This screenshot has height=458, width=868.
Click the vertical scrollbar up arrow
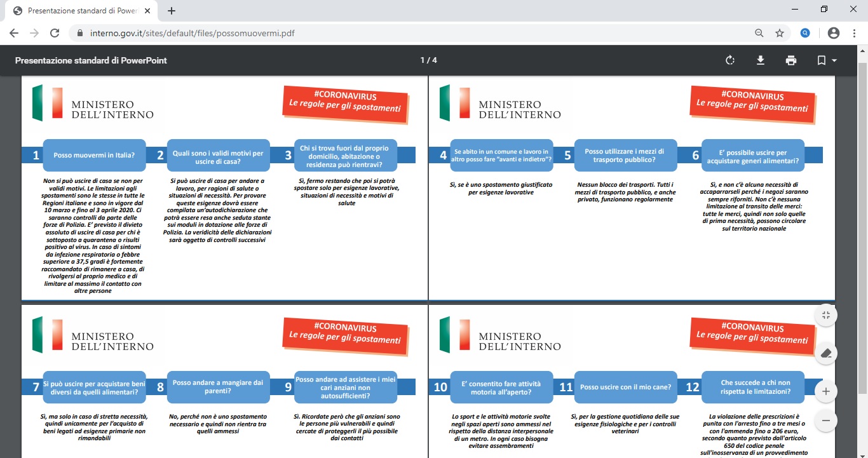pyautogui.click(x=862, y=50)
